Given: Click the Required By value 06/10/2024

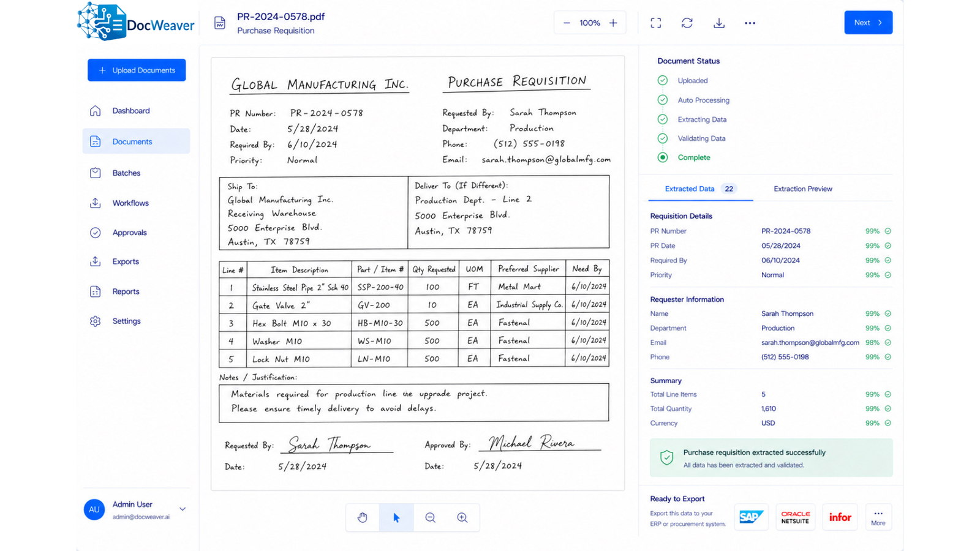Looking at the screenshot, I should [x=780, y=260].
